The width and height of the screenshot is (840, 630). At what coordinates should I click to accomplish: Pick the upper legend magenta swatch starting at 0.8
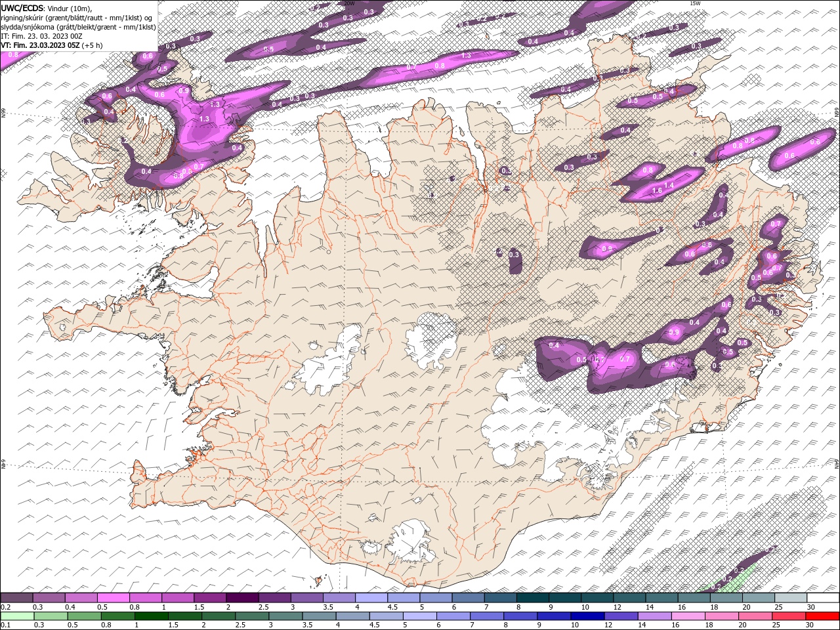pos(145,598)
